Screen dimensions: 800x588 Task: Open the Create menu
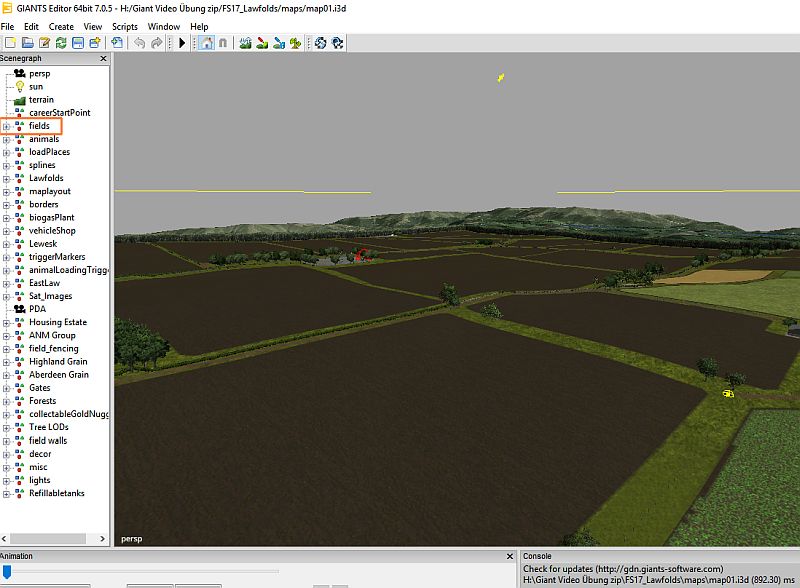point(60,26)
